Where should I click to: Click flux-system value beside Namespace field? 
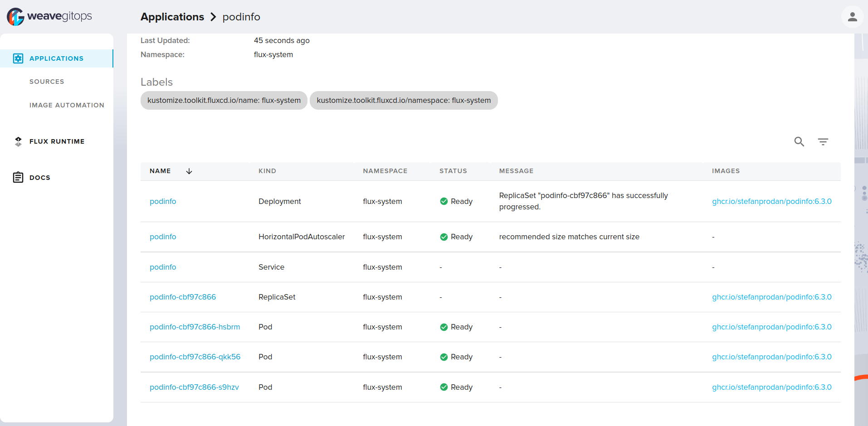[273, 54]
